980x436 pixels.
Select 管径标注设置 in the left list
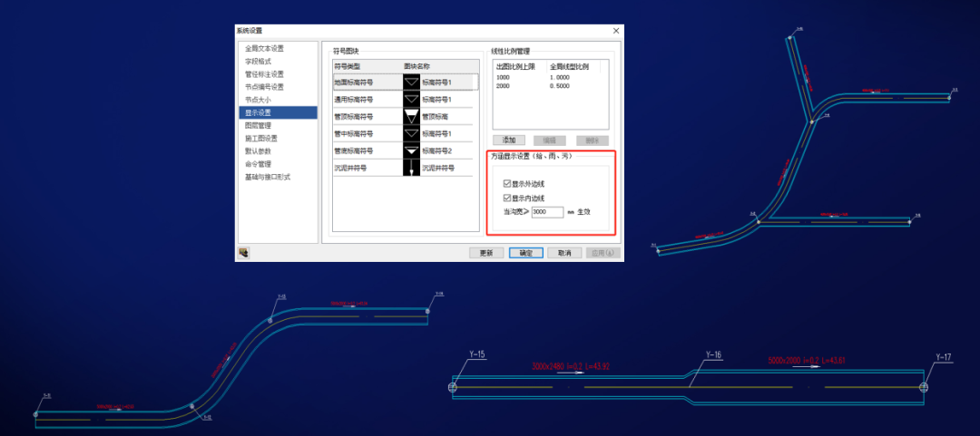point(264,74)
